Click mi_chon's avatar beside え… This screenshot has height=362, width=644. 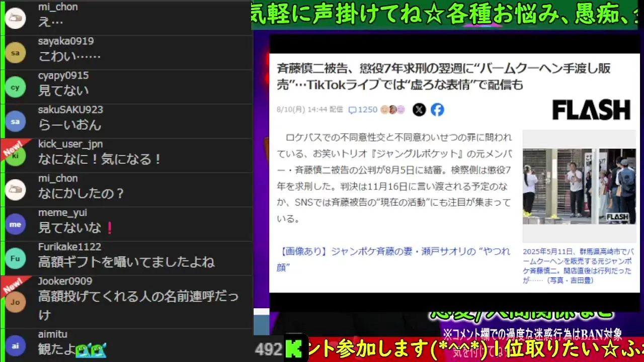pyautogui.click(x=15, y=19)
